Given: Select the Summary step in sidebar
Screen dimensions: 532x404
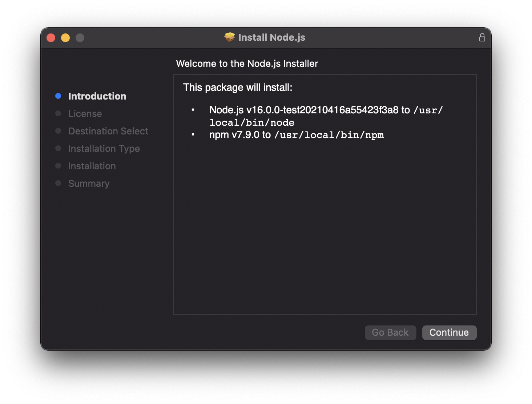Looking at the screenshot, I should [89, 183].
